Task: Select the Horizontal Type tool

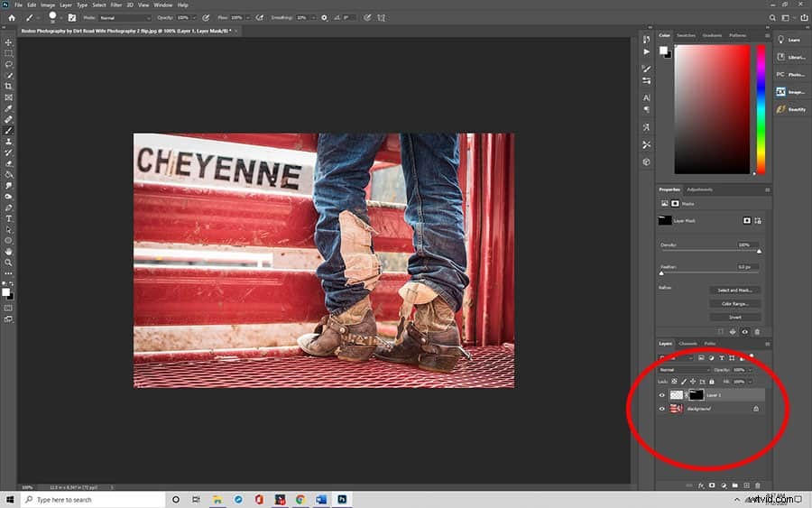Action: [8, 218]
